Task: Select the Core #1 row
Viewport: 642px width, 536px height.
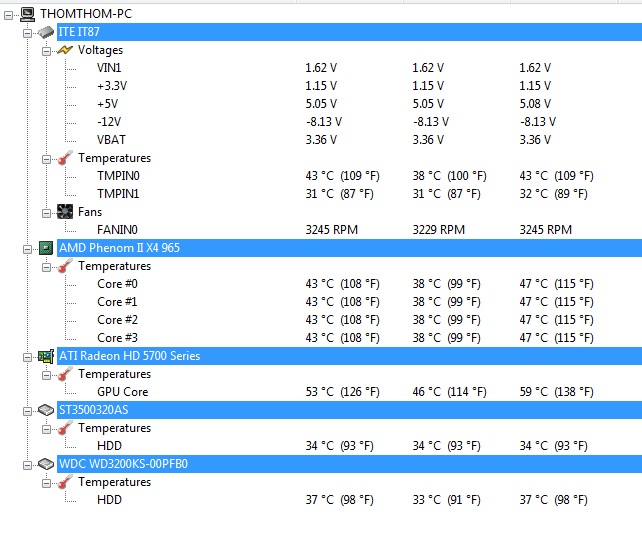Action: (x=349, y=302)
